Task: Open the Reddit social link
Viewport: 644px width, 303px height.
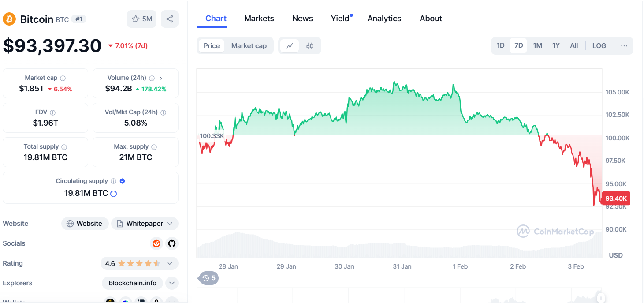Action: click(x=156, y=243)
